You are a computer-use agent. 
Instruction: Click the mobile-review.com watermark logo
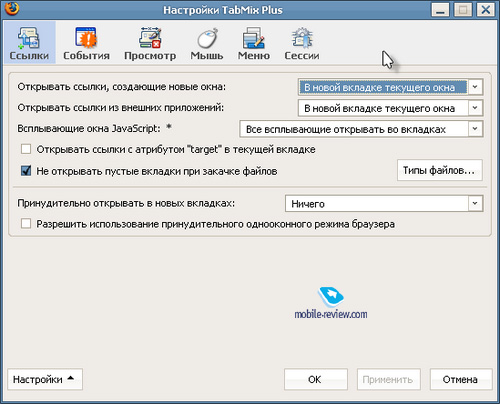pos(331,303)
